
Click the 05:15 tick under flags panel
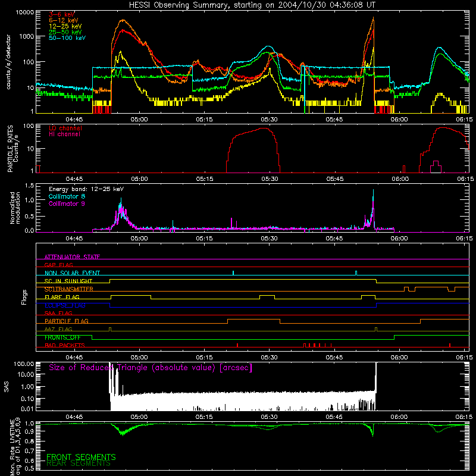point(204,358)
